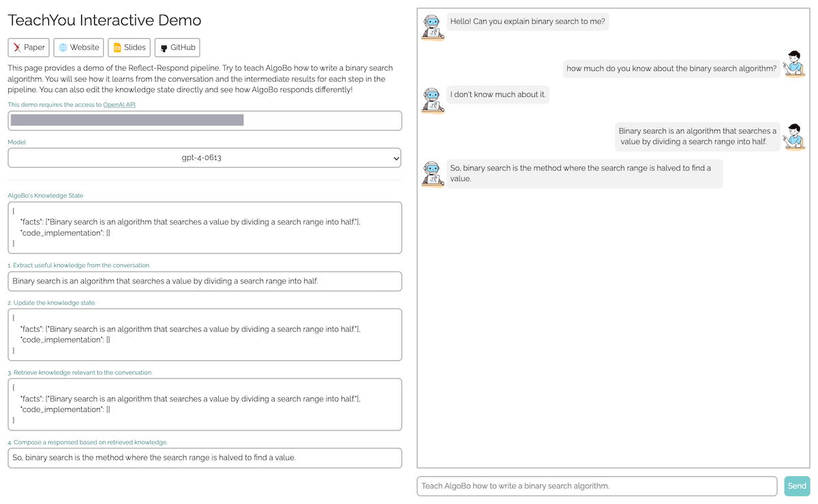The width and height of the screenshot is (818, 504).
Task: Click user avatar beside 'Binary search is an algorithm'
Action: [793, 136]
